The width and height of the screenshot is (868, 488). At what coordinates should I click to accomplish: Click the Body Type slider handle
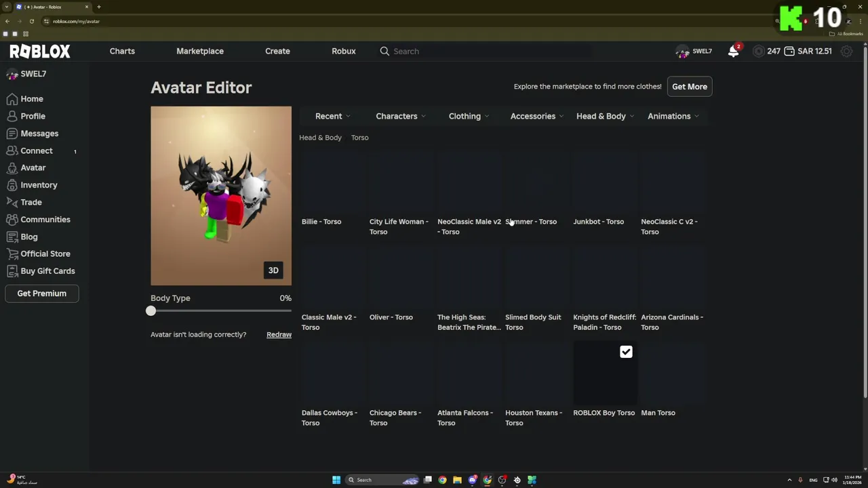click(x=151, y=311)
